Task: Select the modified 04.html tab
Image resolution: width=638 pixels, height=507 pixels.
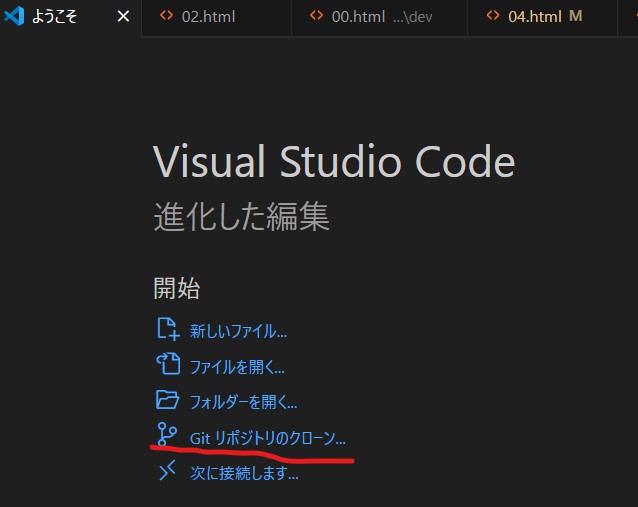Action: tap(530, 17)
